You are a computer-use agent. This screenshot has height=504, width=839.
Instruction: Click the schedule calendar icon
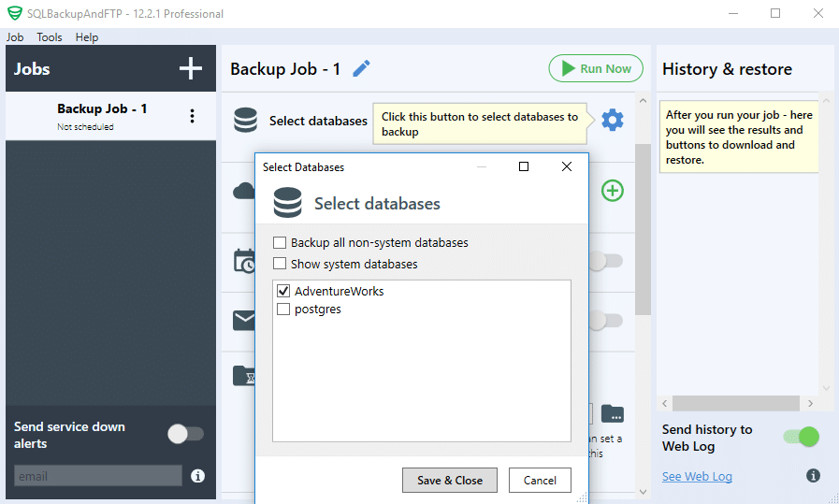(244, 261)
